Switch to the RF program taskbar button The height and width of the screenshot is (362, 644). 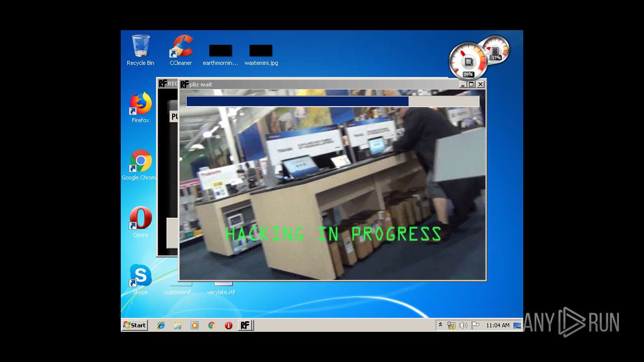245,325
